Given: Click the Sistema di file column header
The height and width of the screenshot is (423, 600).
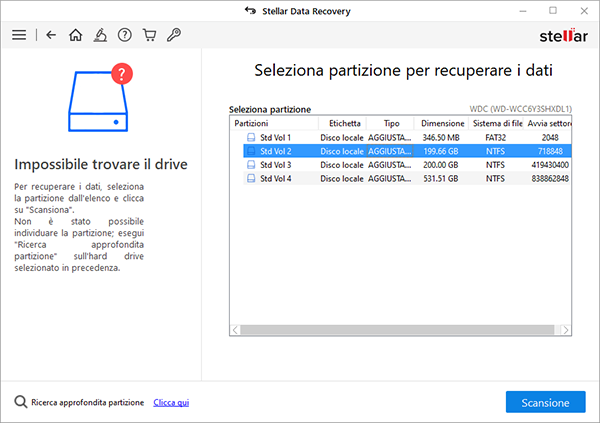Looking at the screenshot, I should click(496, 123).
